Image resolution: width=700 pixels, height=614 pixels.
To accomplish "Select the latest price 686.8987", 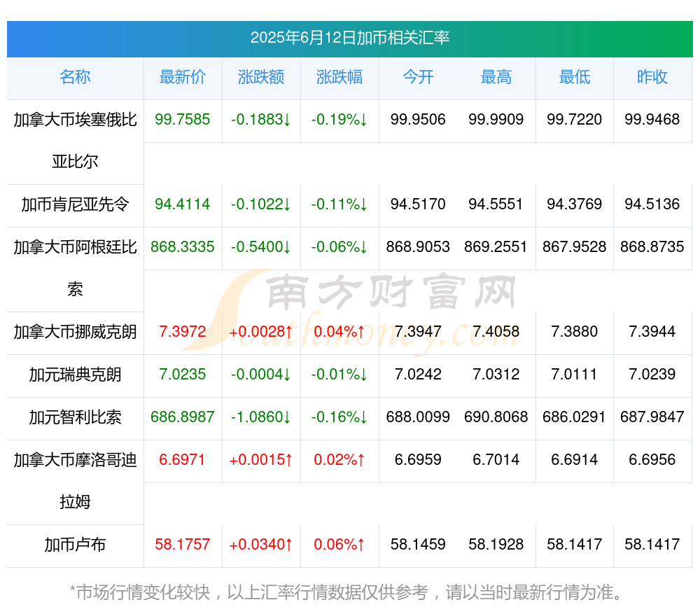I will point(183,417).
